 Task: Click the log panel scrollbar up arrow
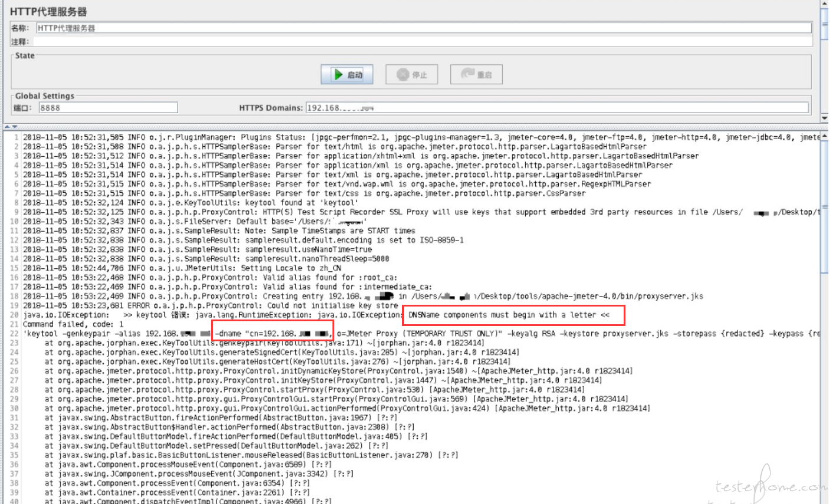pos(824,136)
